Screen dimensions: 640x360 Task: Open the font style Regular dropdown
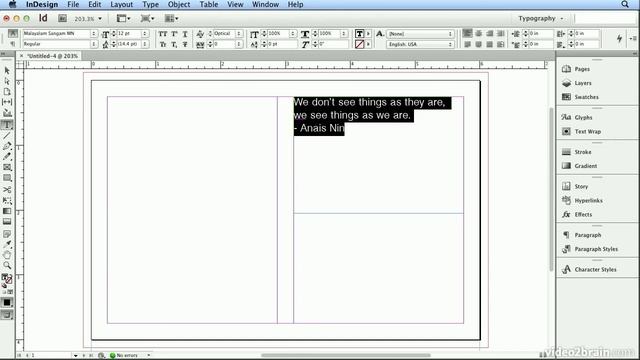point(94,44)
